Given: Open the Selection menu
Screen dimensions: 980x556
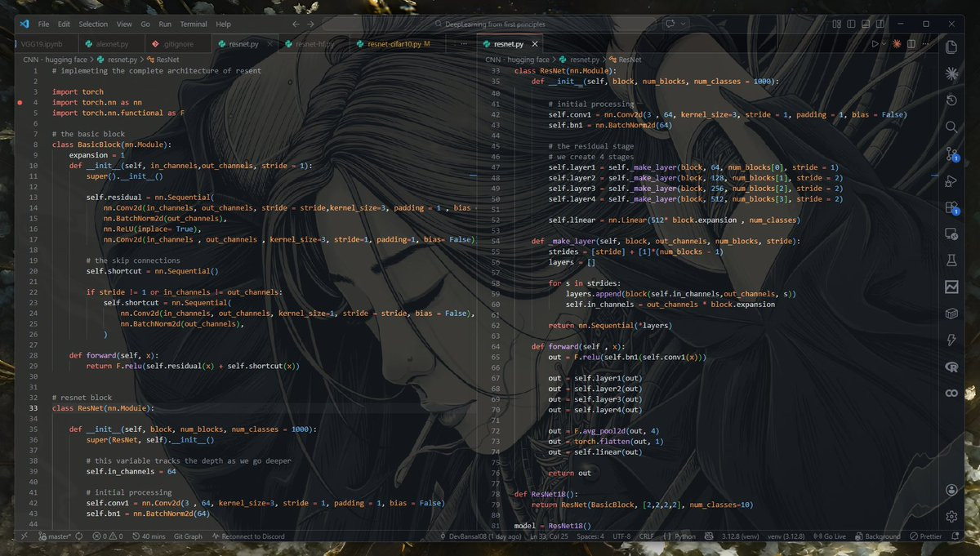Looking at the screenshot, I should (93, 24).
